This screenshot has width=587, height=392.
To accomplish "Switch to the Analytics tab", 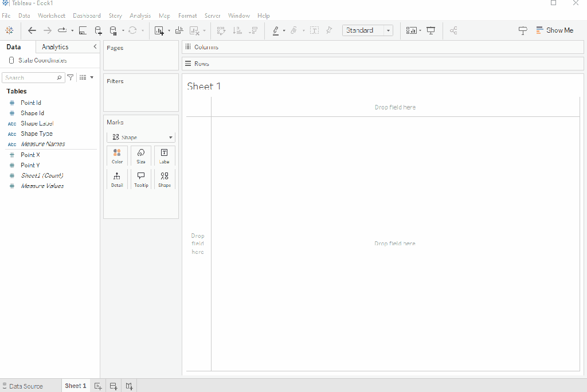I will tap(55, 47).
